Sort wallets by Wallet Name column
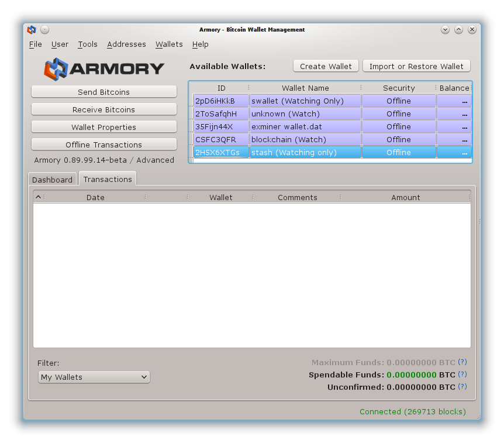This screenshot has height=443, width=504. 305,88
